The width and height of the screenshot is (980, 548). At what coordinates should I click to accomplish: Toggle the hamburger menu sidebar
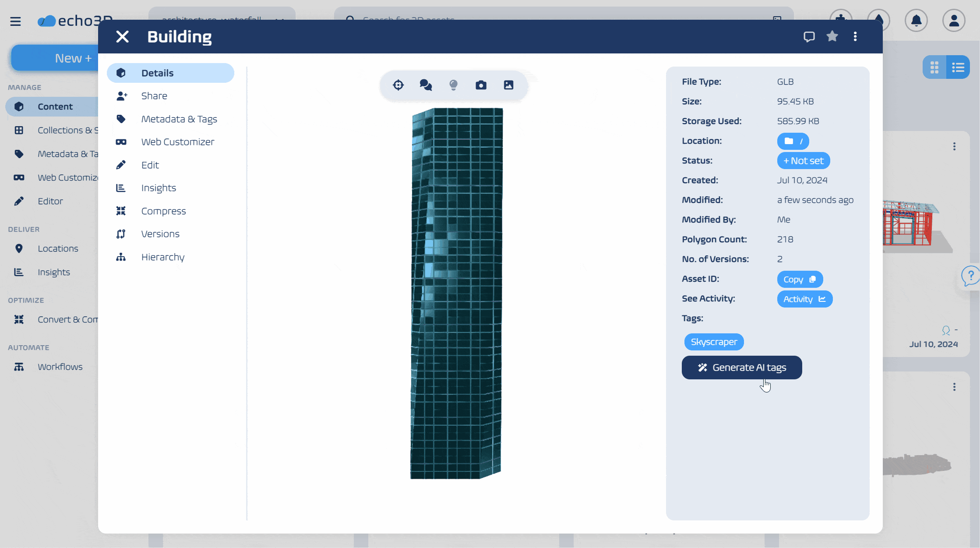click(x=15, y=21)
